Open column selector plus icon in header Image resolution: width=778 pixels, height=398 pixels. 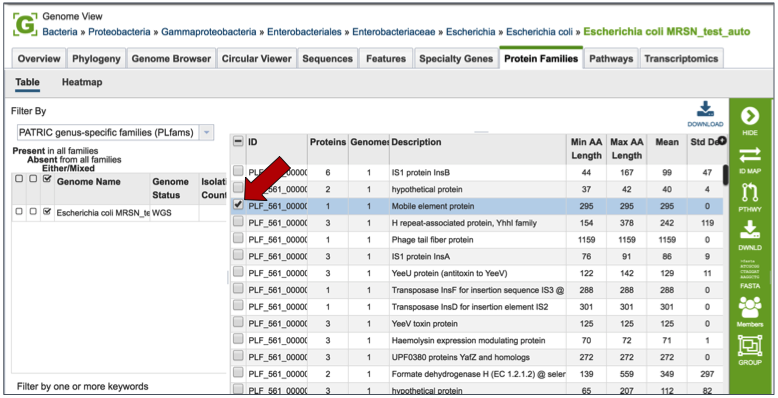pos(722,141)
